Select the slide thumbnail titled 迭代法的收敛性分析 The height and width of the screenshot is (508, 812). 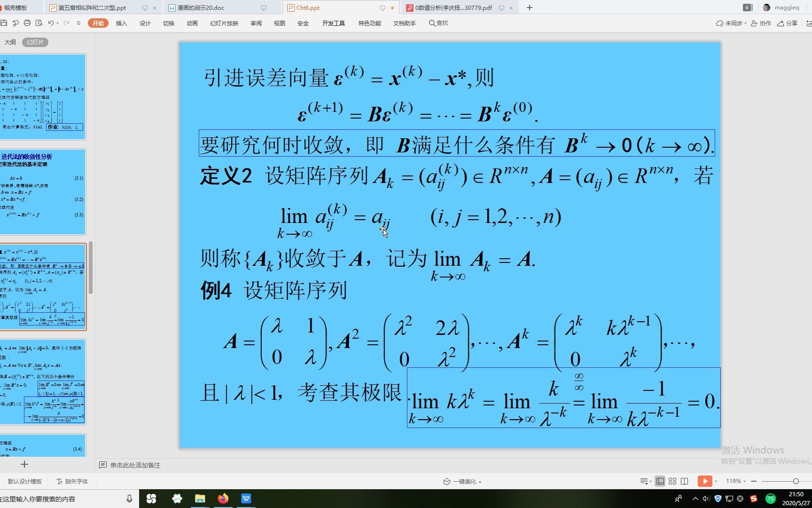[x=42, y=192]
